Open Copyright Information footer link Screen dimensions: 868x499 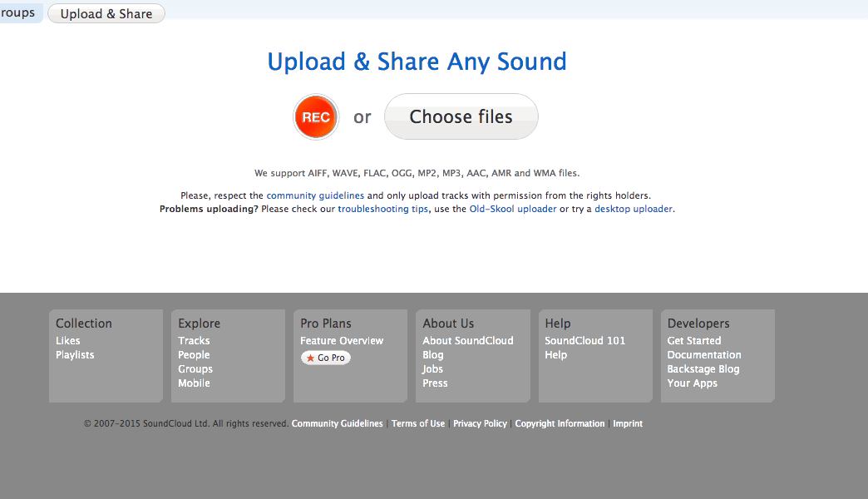coord(560,423)
